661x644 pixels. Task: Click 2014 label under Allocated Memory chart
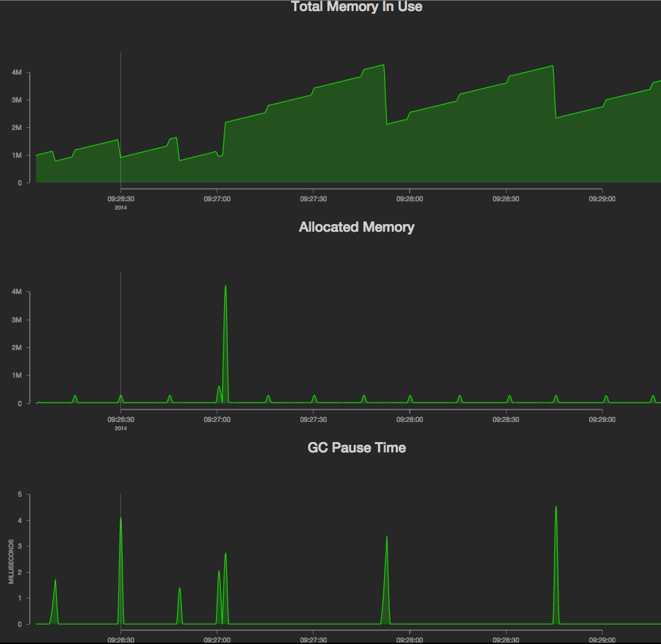tap(121, 428)
